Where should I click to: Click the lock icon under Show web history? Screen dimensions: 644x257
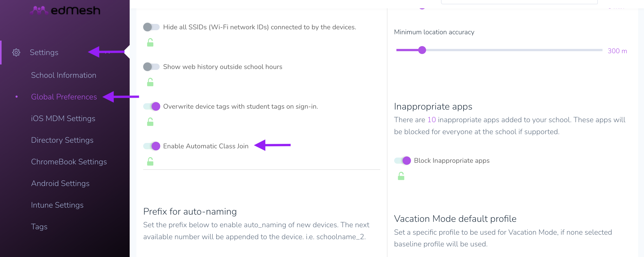click(150, 82)
